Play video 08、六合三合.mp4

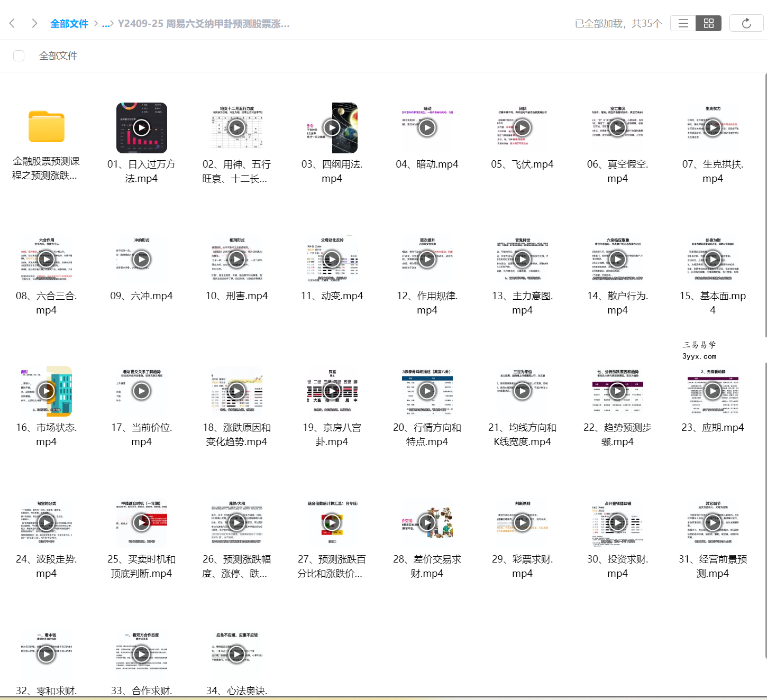pos(46,259)
